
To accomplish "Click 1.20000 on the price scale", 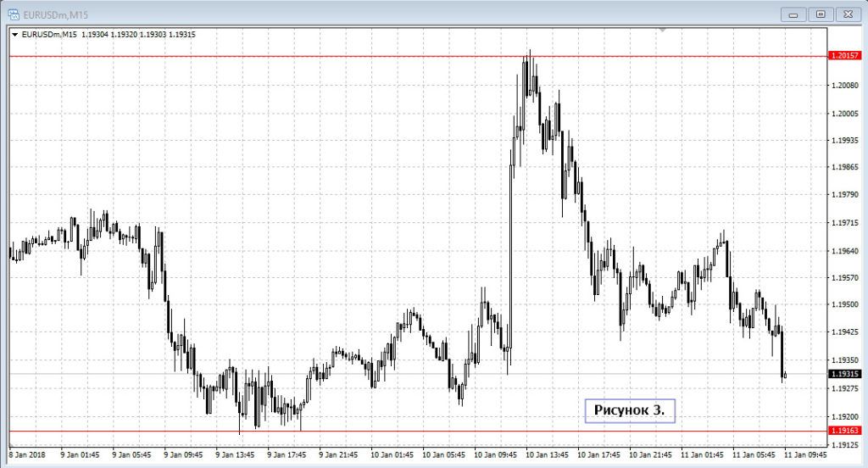I will pyautogui.click(x=847, y=114).
